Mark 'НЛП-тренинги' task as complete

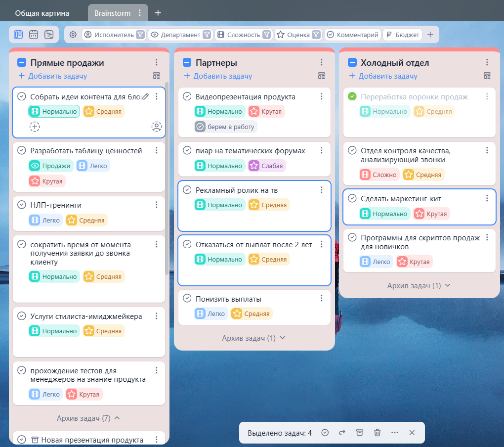[x=22, y=205]
